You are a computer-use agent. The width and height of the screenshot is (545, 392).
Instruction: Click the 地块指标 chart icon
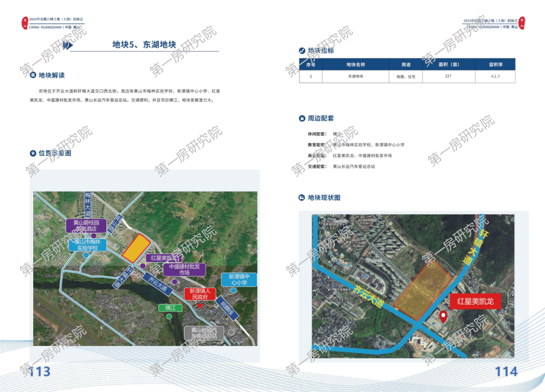tap(302, 51)
